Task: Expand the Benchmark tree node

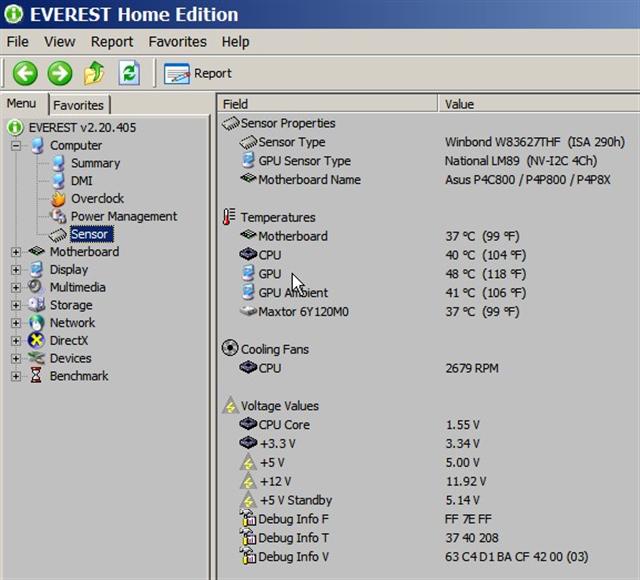Action: click(x=16, y=376)
